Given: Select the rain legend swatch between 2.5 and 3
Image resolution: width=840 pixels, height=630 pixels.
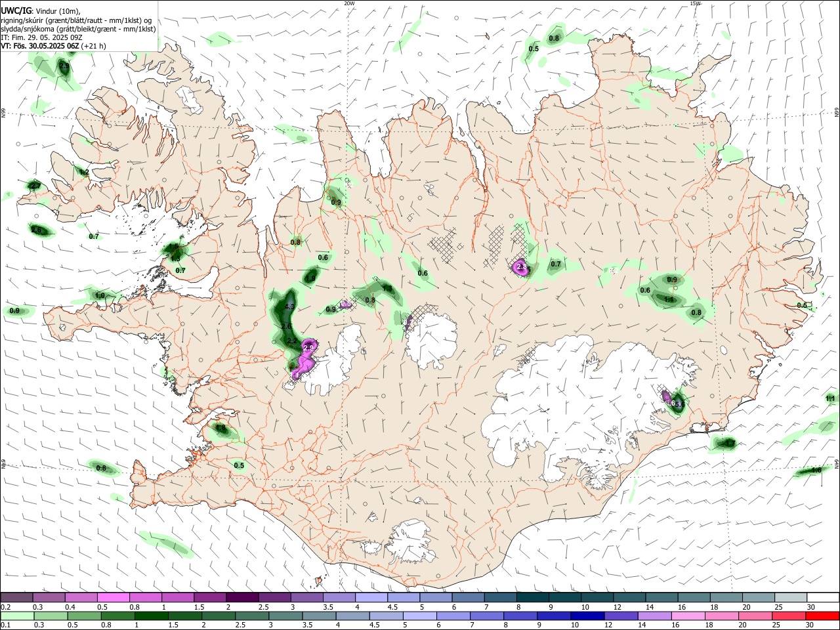Looking at the screenshot, I should coord(251,616).
